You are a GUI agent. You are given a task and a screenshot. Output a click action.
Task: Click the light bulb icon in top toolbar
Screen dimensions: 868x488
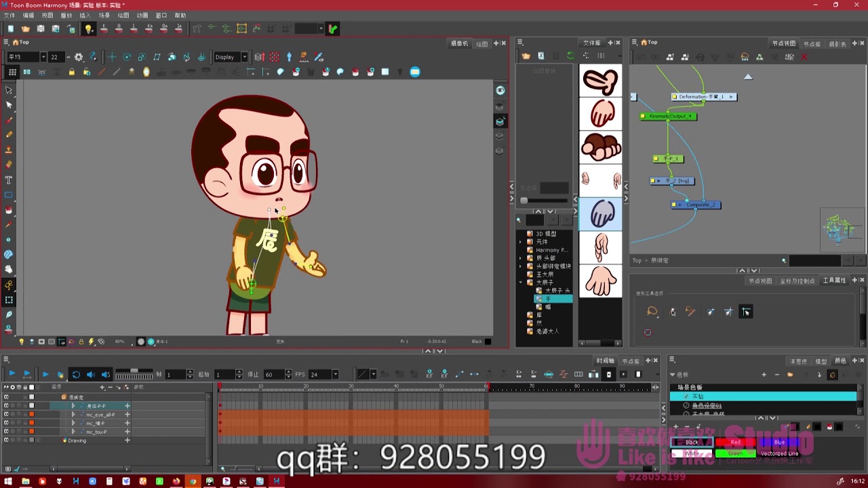click(x=88, y=28)
